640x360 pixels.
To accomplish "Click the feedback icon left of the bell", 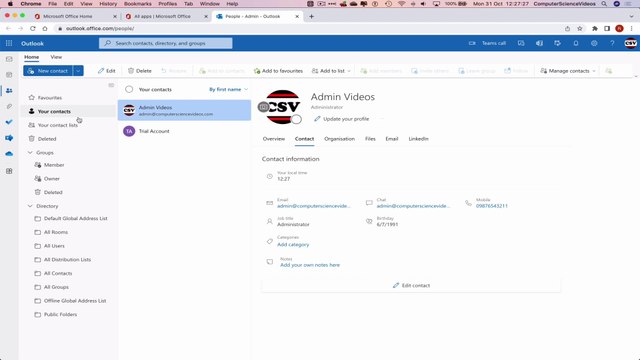I will tap(558, 43).
